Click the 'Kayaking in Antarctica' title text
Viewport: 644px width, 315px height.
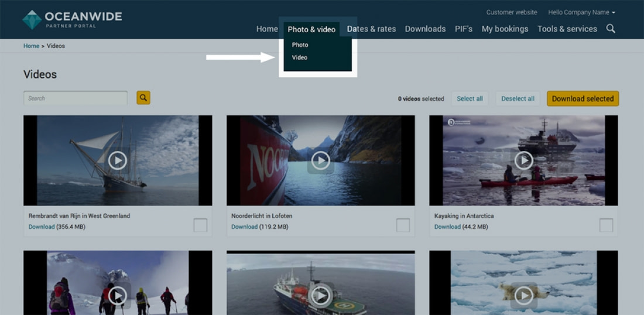coord(464,215)
